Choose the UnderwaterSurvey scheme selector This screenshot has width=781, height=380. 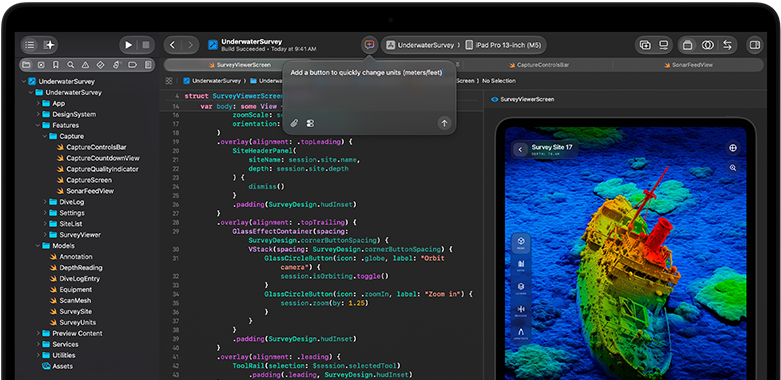pos(419,45)
